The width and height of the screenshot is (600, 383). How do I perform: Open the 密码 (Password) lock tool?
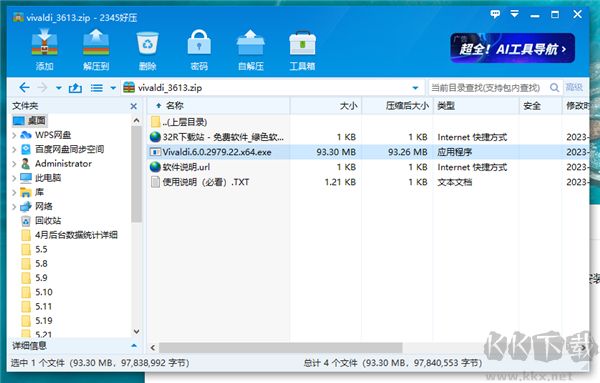point(199,49)
